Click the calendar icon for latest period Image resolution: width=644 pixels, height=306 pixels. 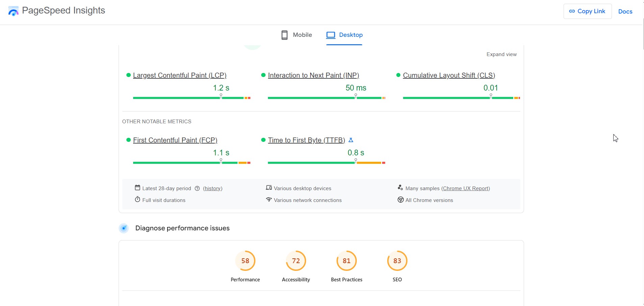[137, 188]
